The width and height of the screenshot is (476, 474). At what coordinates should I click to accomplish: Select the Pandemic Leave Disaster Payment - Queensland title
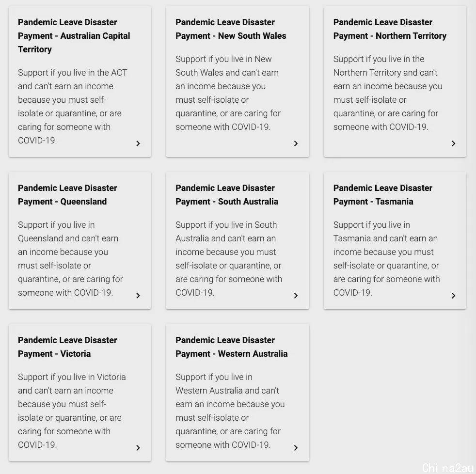(x=67, y=194)
